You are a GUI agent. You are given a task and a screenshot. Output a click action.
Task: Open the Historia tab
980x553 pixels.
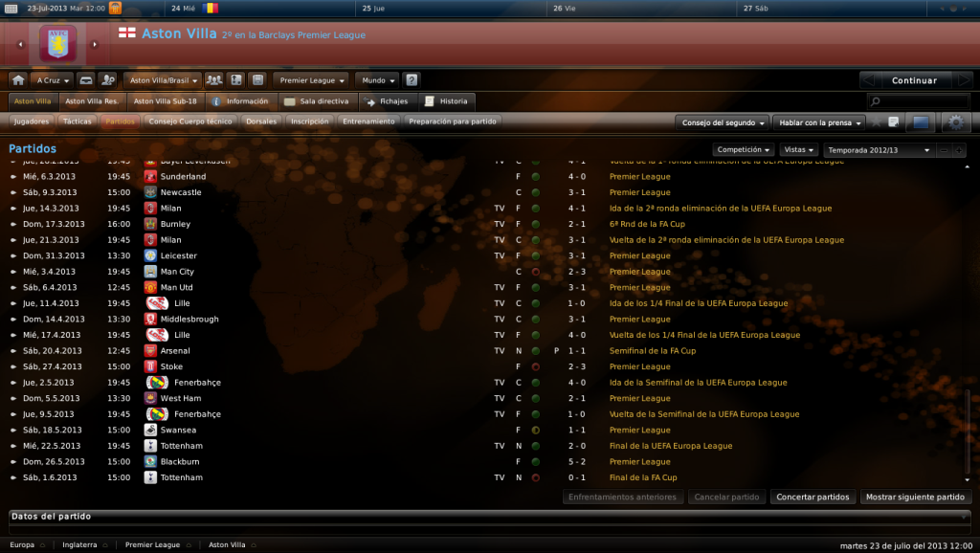click(x=446, y=101)
